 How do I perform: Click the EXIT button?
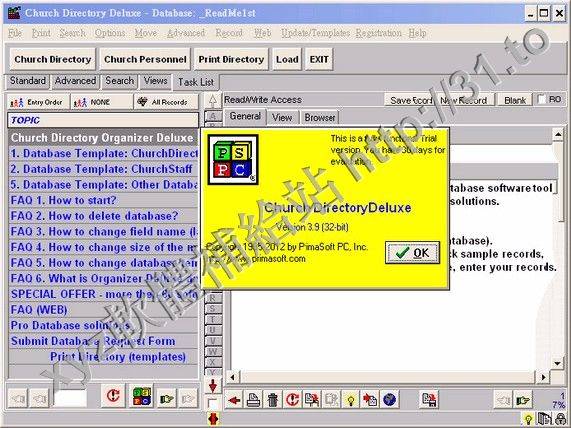click(x=319, y=59)
